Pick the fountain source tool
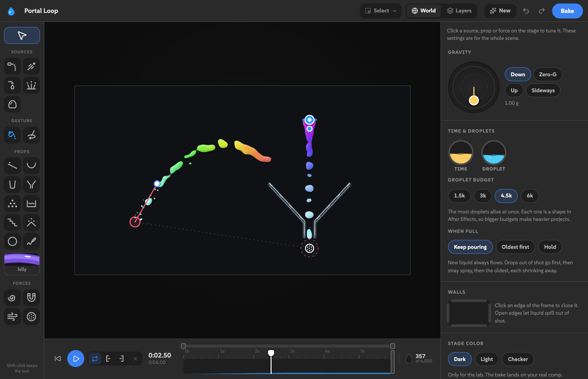The width and height of the screenshot is (588, 379). pos(31,85)
